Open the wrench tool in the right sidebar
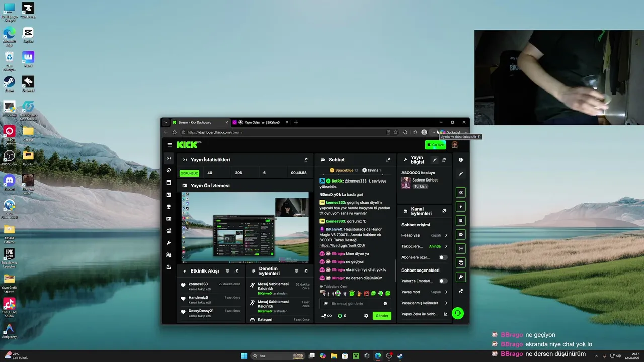 (460, 277)
